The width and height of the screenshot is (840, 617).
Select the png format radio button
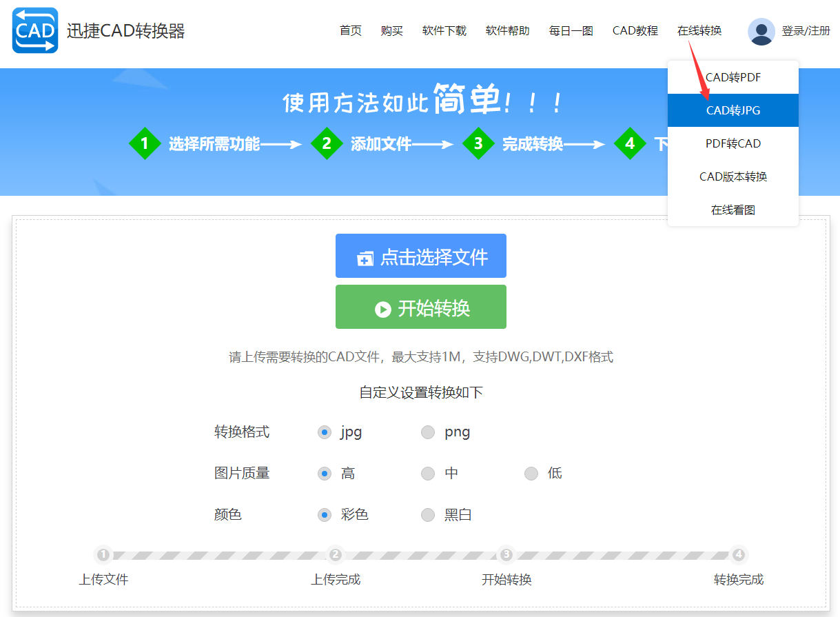[428, 432]
